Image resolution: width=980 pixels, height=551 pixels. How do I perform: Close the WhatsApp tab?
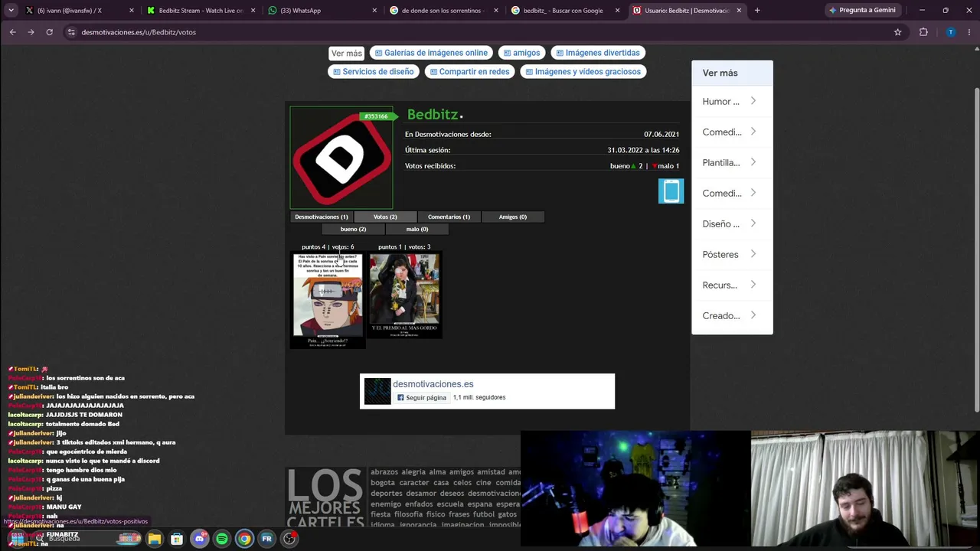(x=374, y=11)
